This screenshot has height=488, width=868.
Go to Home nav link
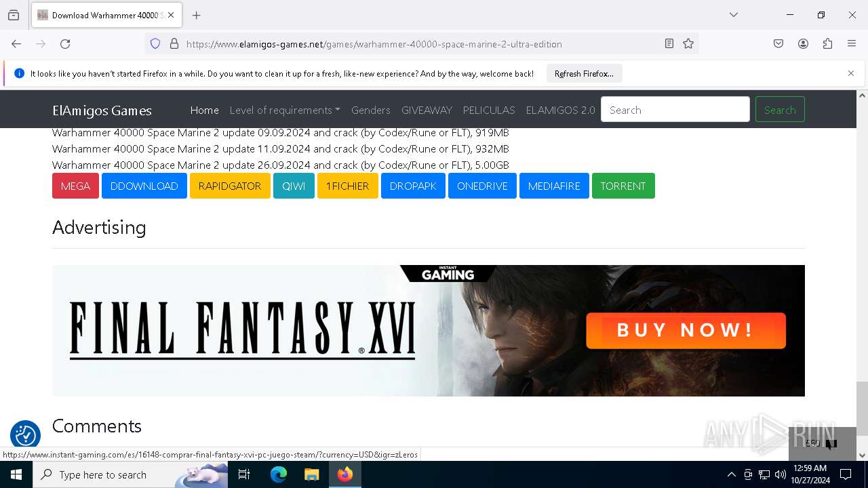coord(204,110)
